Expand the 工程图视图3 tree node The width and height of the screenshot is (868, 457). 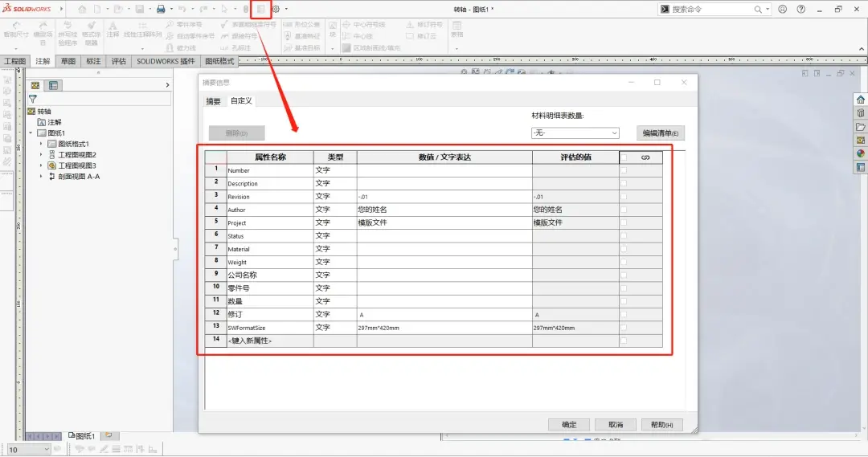[41, 165]
